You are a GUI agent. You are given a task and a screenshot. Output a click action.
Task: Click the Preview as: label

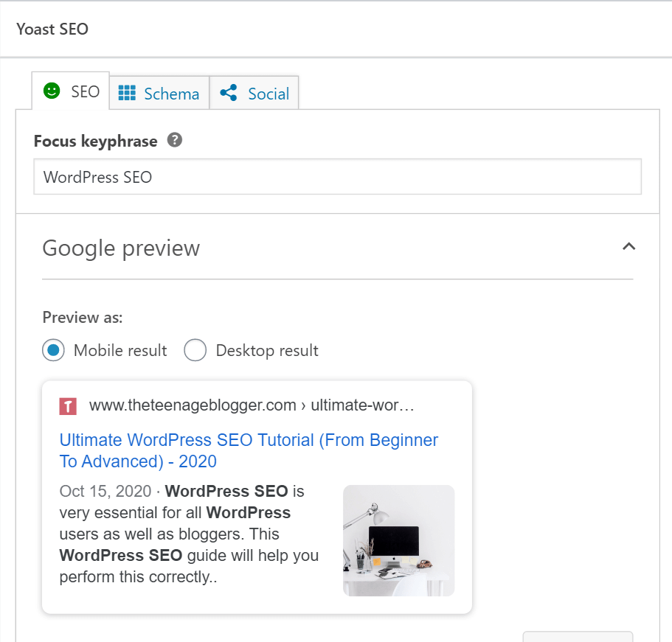pos(83,318)
